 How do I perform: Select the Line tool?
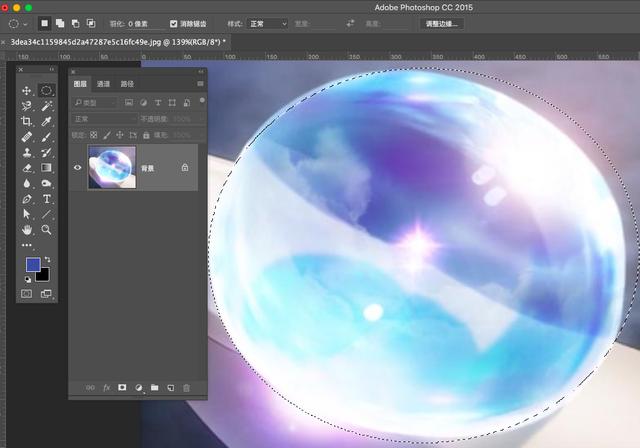click(x=46, y=214)
